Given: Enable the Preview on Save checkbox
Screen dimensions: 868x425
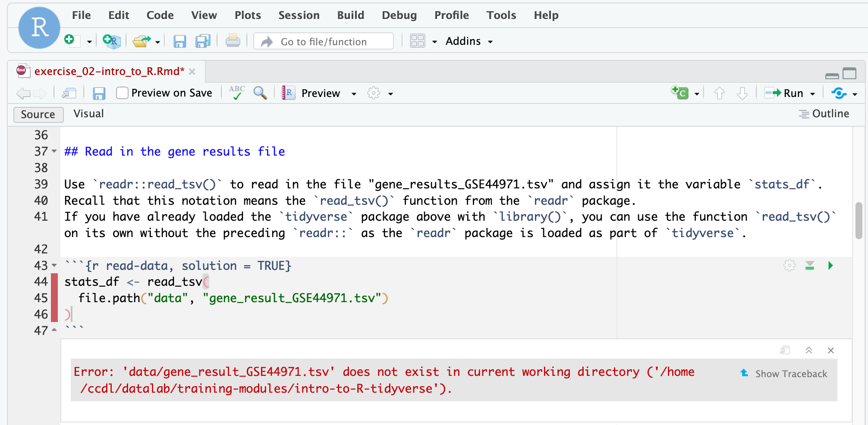Looking at the screenshot, I should (123, 93).
